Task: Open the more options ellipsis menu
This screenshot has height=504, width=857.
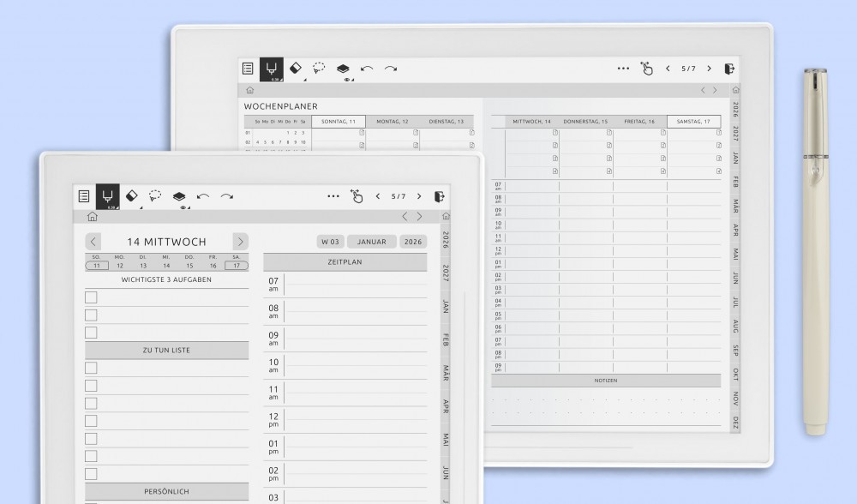Action: coord(333,195)
